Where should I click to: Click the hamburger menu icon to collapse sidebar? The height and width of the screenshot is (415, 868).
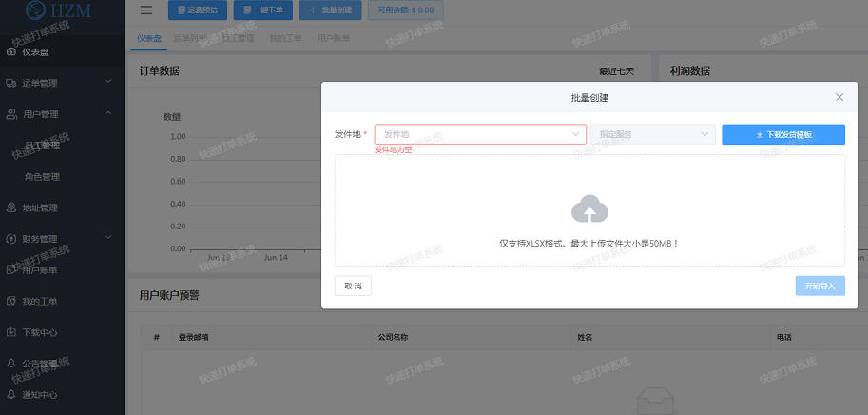[x=145, y=10]
